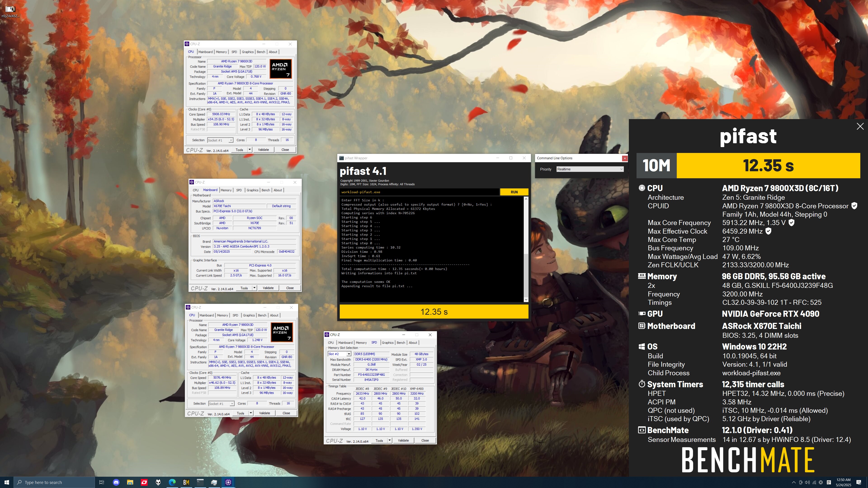Open the fox-head app in taskbar

(x=158, y=482)
